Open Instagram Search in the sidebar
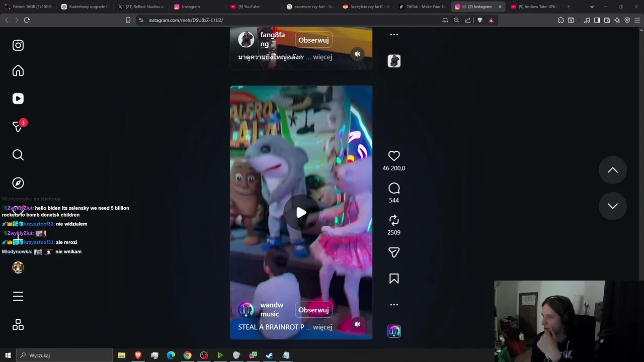Image resolution: width=644 pixels, height=362 pixels. [x=18, y=155]
